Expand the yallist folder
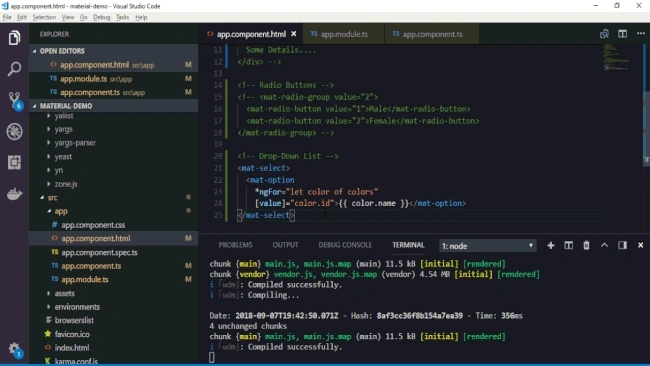The image size is (650, 366). [113, 116]
